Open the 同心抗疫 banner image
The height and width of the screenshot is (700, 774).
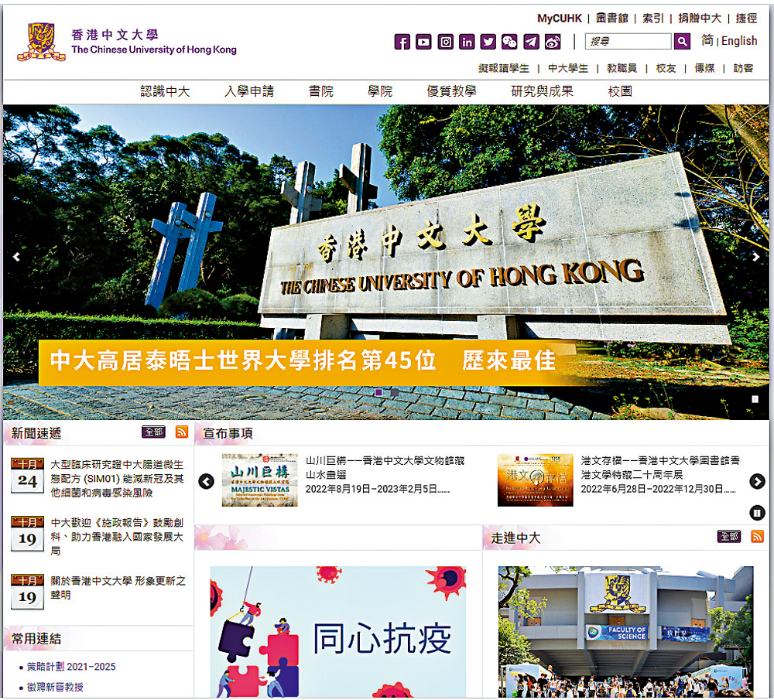(x=338, y=632)
